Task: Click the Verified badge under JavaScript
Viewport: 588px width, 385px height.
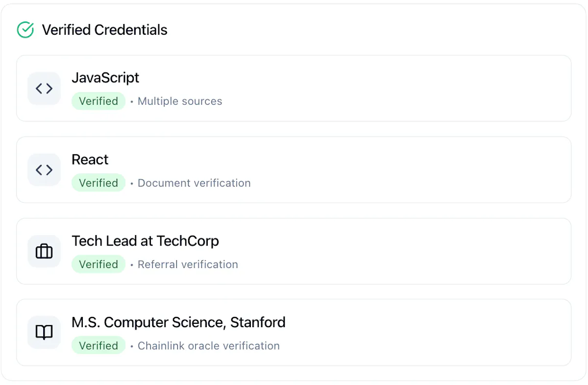Action: 98,101
